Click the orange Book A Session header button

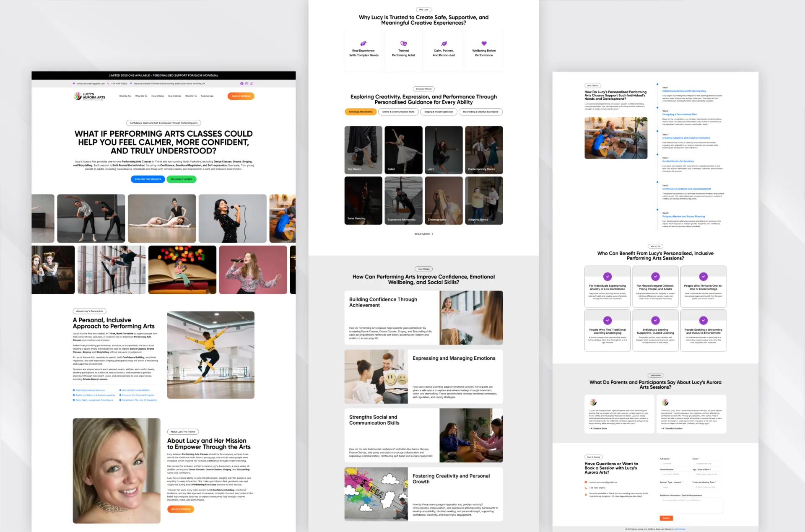pos(241,96)
